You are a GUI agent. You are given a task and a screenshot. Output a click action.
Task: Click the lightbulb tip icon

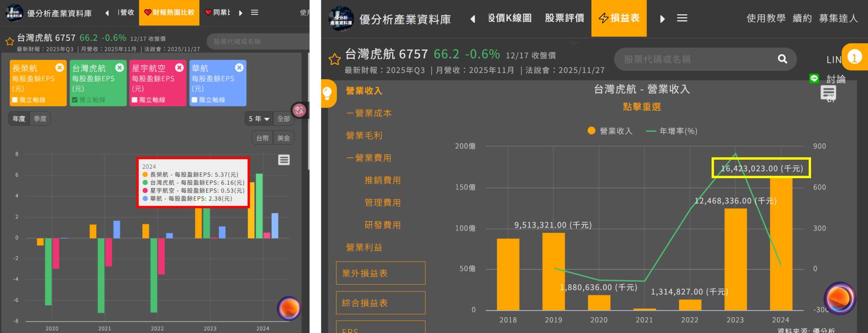coord(327,93)
